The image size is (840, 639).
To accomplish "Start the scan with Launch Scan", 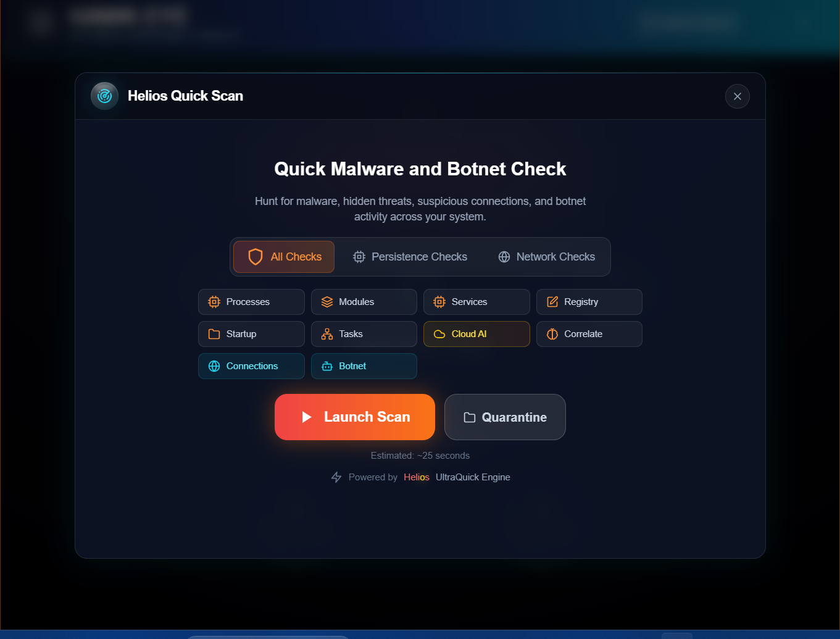I will tap(355, 417).
